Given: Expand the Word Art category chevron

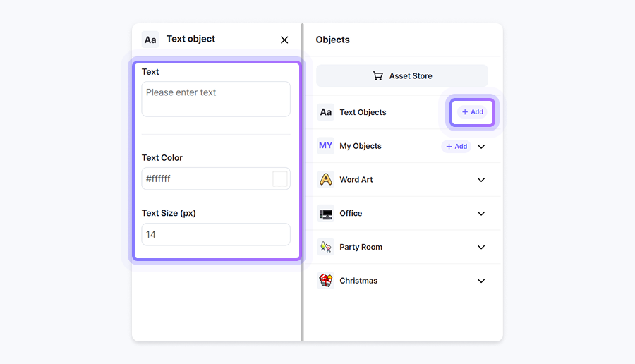Looking at the screenshot, I should pyautogui.click(x=481, y=180).
